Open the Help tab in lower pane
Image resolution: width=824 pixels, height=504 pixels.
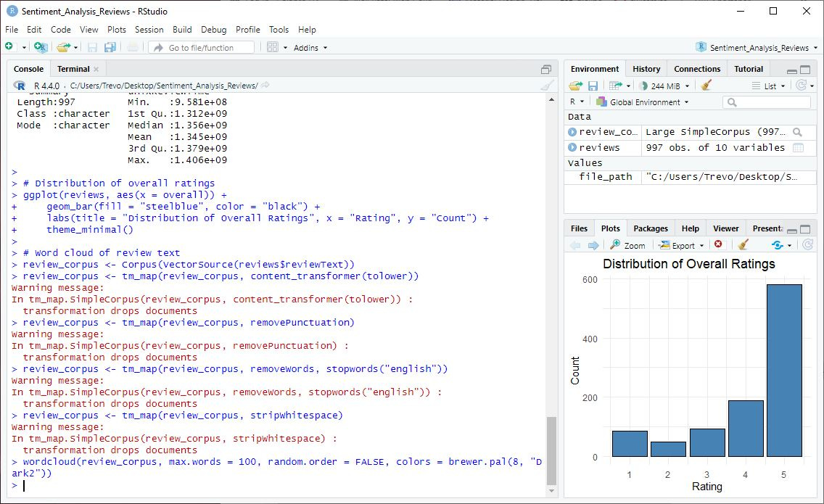pyautogui.click(x=690, y=228)
